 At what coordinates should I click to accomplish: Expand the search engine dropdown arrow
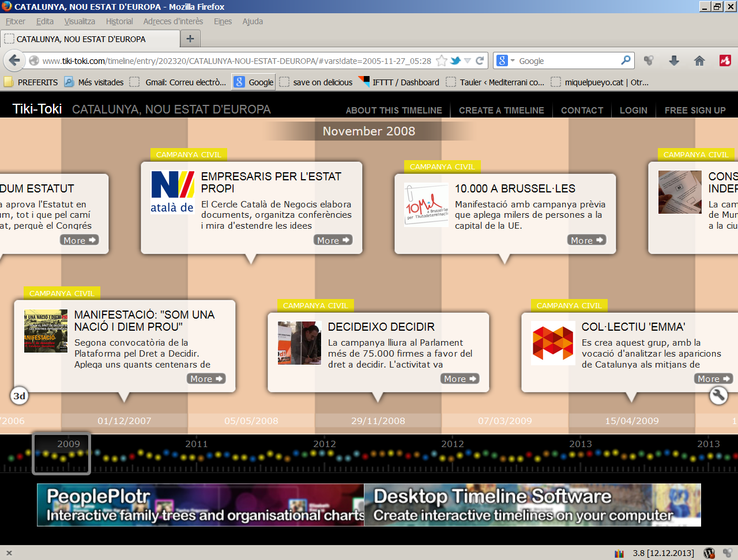513,60
